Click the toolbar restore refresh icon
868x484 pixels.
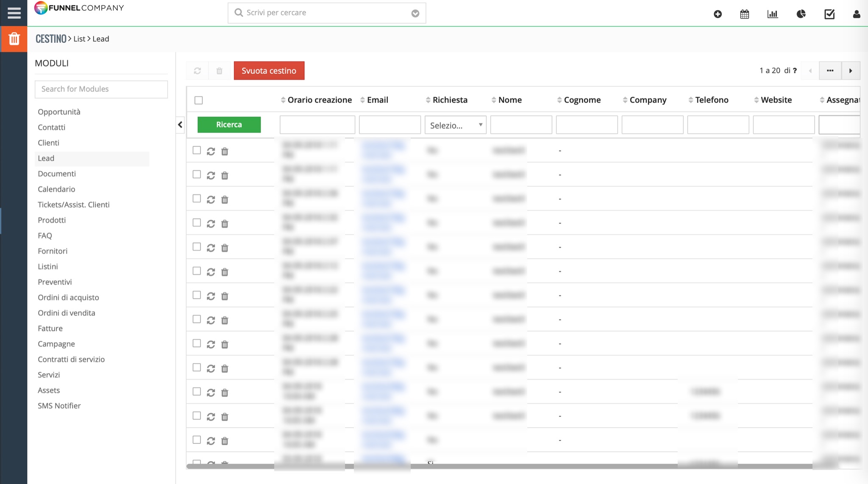click(198, 71)
